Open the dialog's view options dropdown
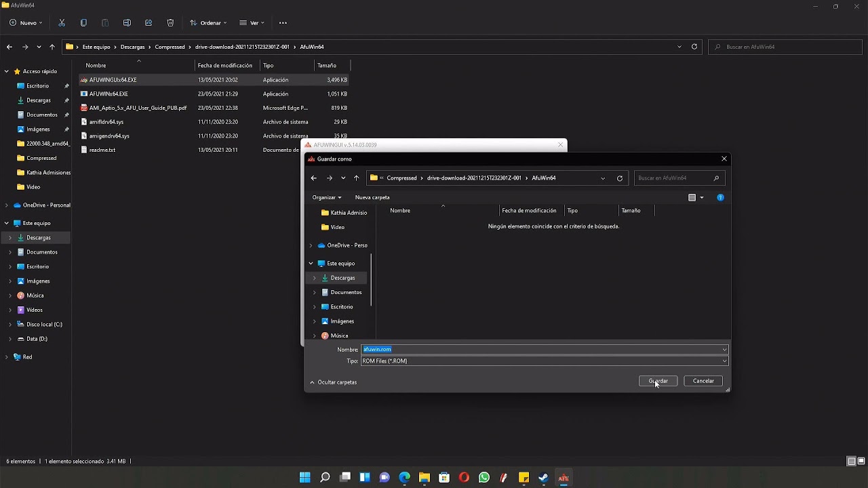 click(x=701, y=197)
